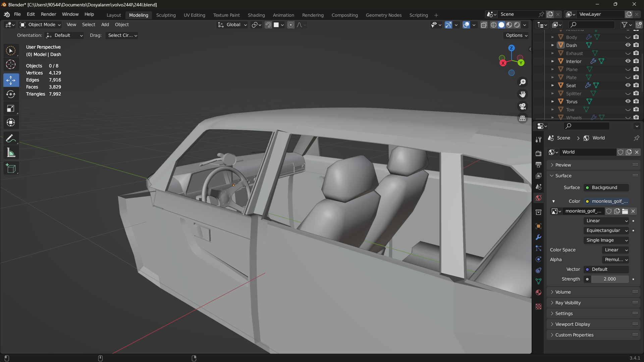This screenshot has height=362, width=644.
Task: Choose the Annotate pencil tool
Action: [11, 138]
